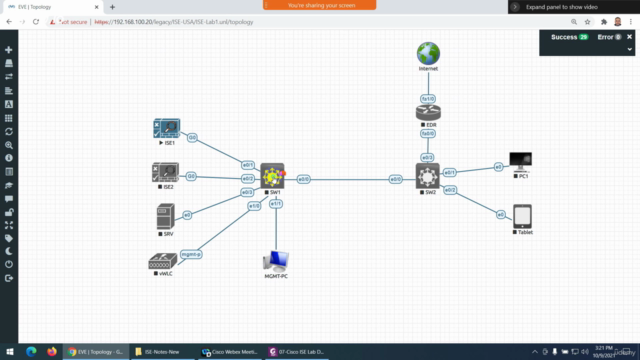
Task: Click the fa0/0 interface label
Action: click(428, 133)
